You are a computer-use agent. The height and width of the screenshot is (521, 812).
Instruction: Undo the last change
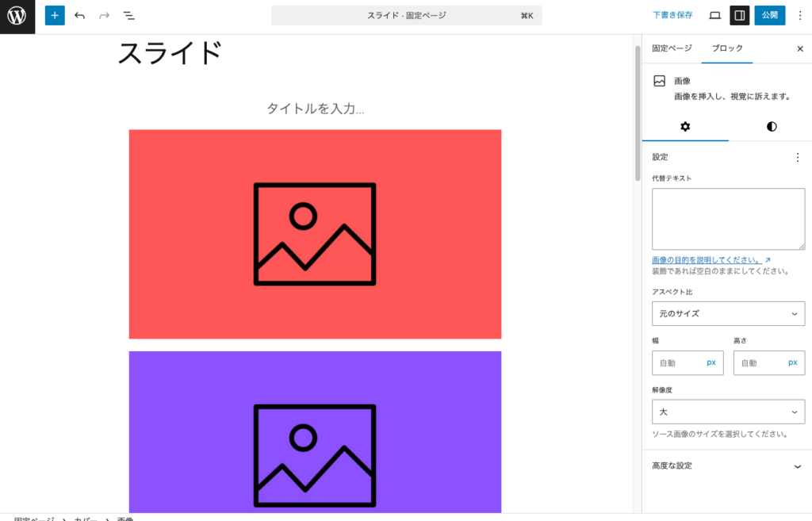pyautogui.click(x=79, y=15)
